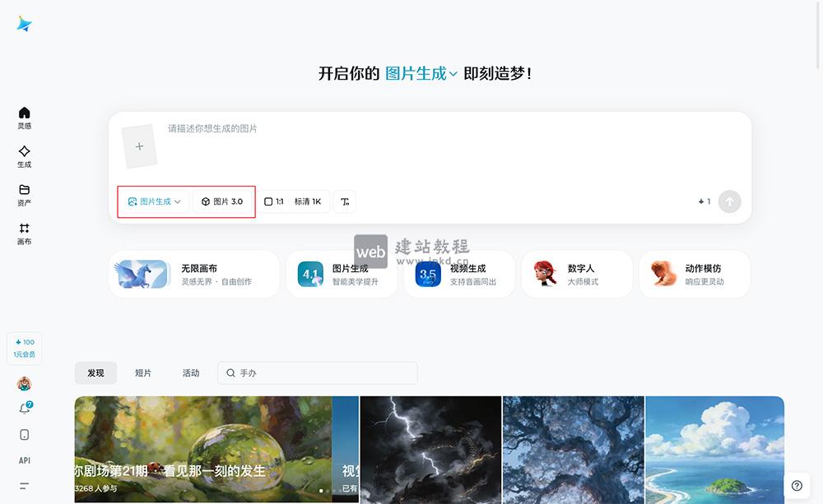This screenshot has height=504, width=823.
Task: Open the 生成 (Generate) section from the sidebar
Action: click(x=24, y=156)
